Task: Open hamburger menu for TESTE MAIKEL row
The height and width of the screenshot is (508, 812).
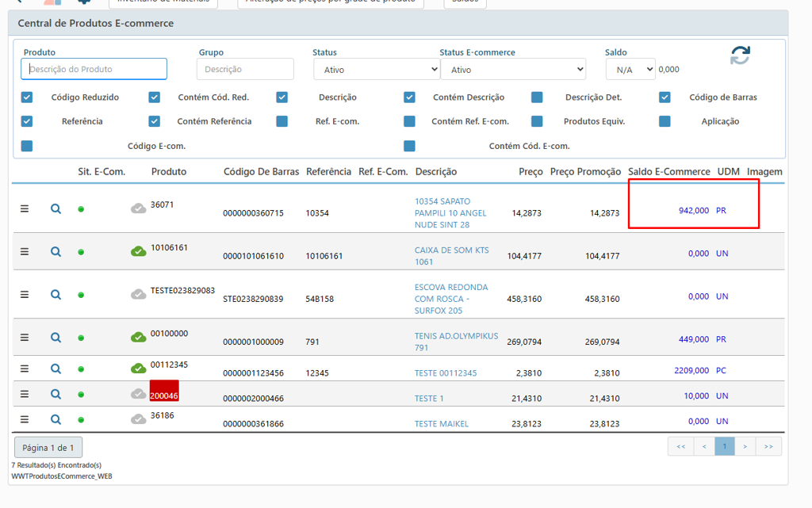Action: click(x=25, y=419)
